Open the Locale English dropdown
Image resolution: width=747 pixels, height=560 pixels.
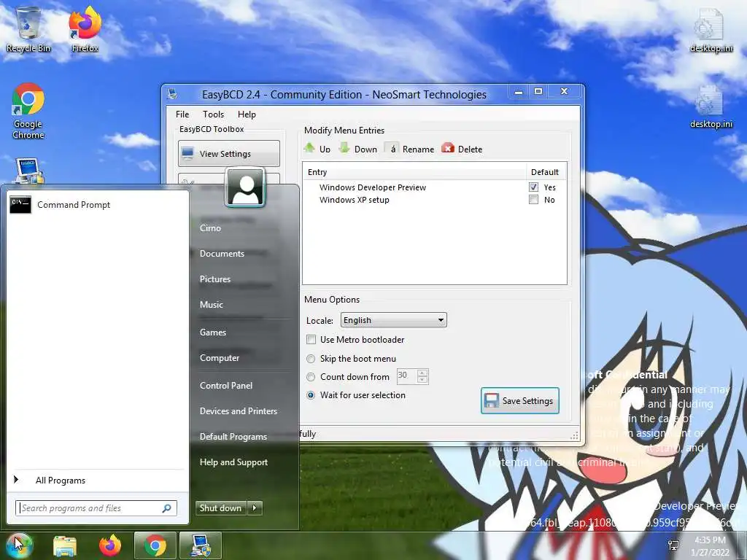[393, 320]
